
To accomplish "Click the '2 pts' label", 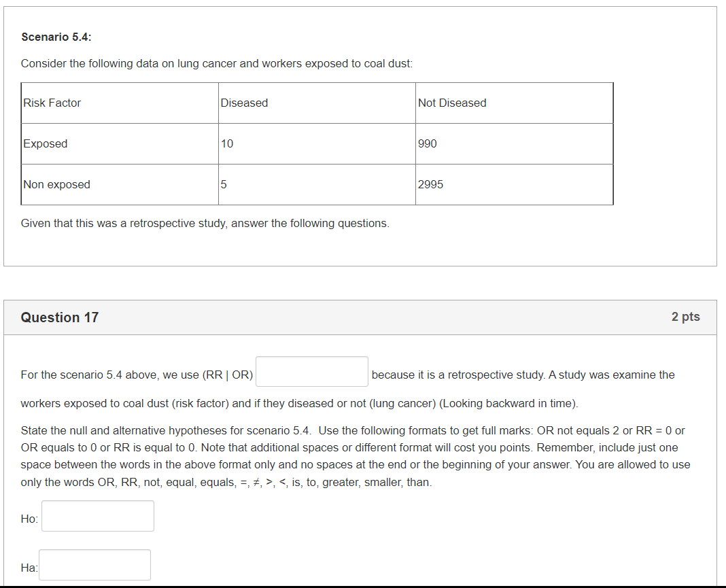I will [686, 317].
